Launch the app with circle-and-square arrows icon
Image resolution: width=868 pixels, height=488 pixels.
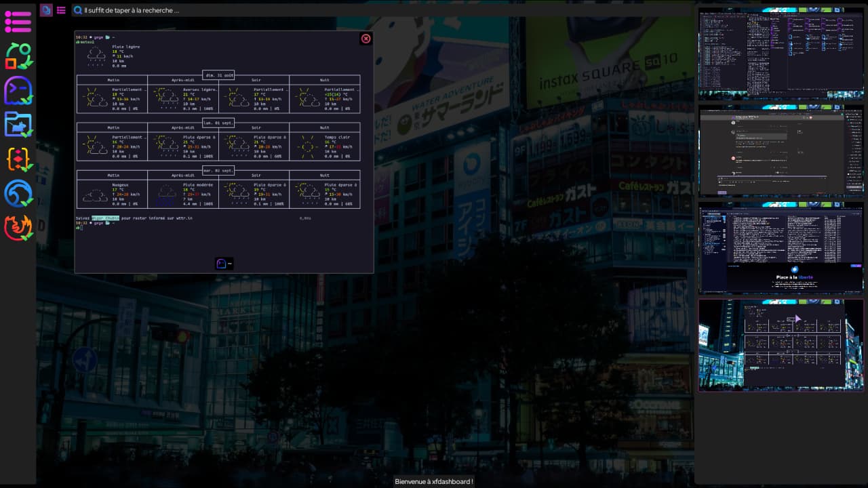[x=18, y=56]
